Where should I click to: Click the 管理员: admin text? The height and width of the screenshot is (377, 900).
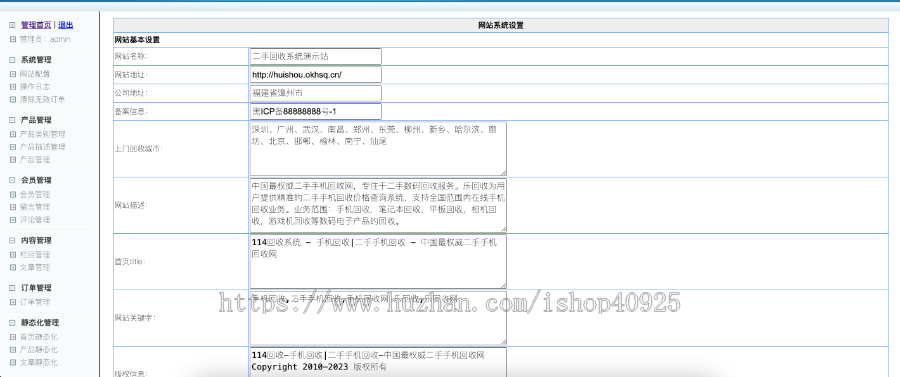45,39
